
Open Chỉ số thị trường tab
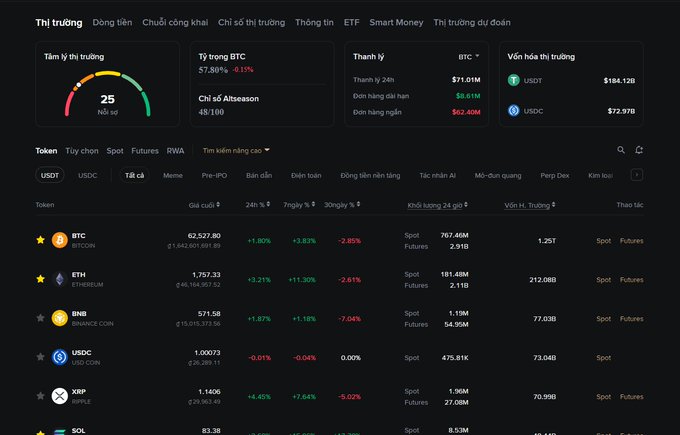pos(252,23)
